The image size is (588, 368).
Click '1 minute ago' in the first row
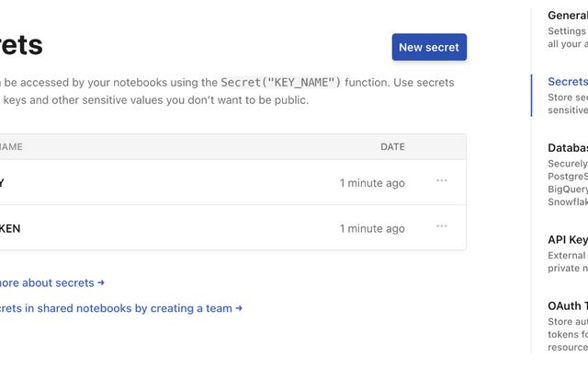(372, 183)
